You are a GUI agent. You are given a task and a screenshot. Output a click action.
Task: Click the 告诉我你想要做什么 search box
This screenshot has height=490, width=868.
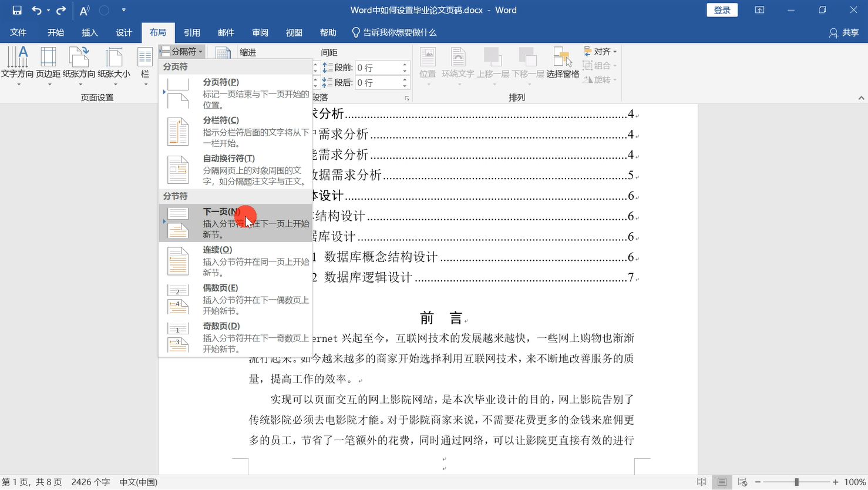coord(395,32)
